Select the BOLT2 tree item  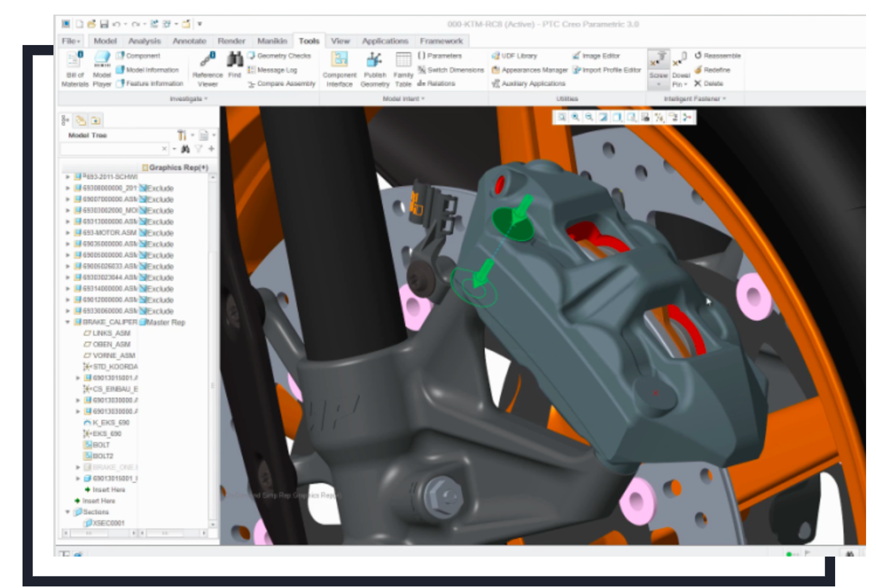click(98, 456)
